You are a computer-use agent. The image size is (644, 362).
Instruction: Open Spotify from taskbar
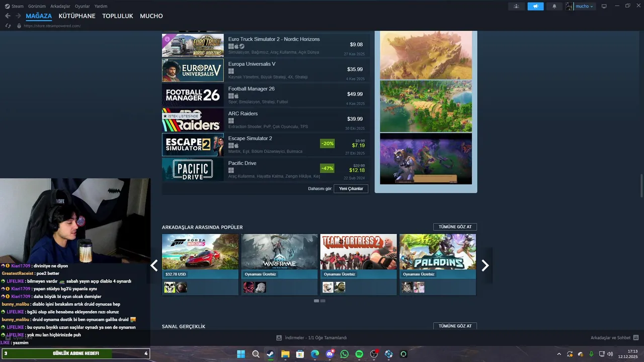tap(359, 354)
